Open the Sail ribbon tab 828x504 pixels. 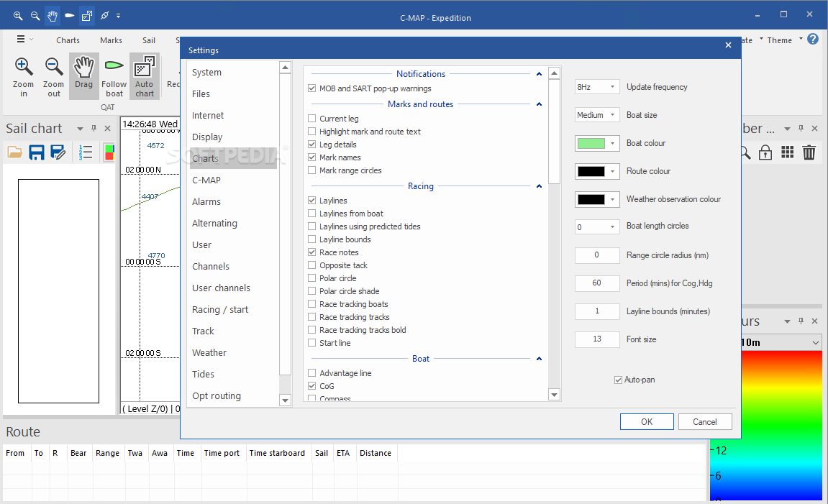point(149,40)
